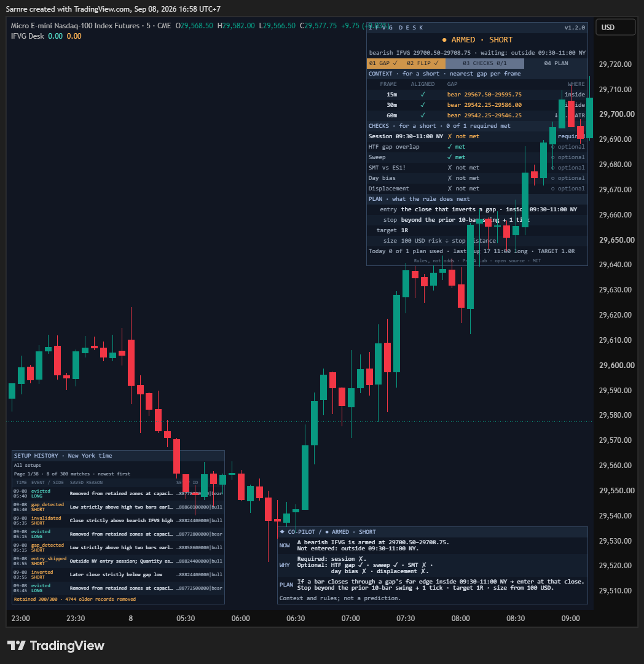Screen dimensions: 644x664
Task: Click 'Close strictly above bearish IFVG high' reason
Action: click(x=121, y=520)
